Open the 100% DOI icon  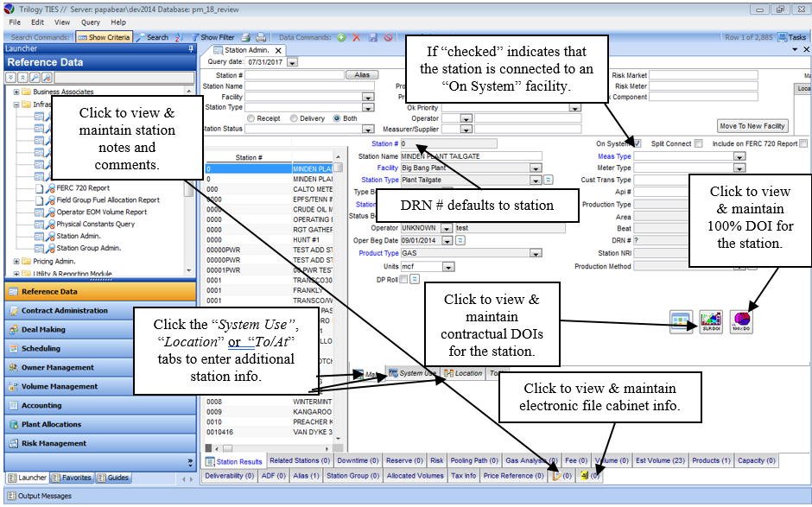[x=739, y=321]
